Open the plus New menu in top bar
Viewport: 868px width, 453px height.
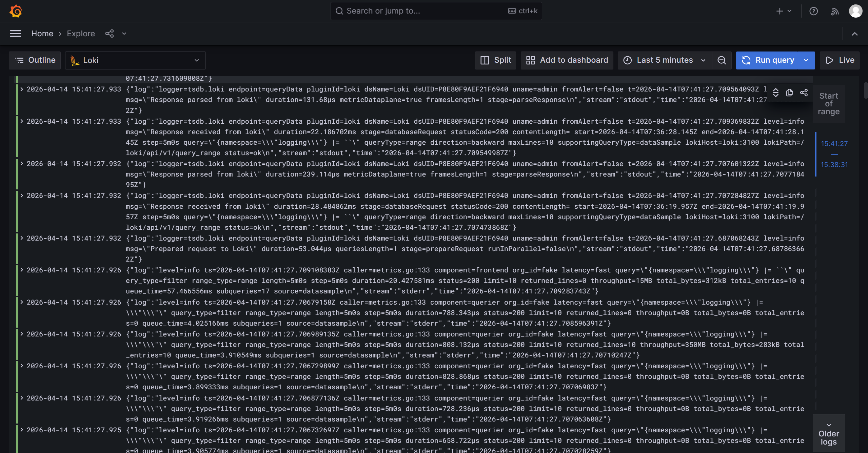click(784, 11)
